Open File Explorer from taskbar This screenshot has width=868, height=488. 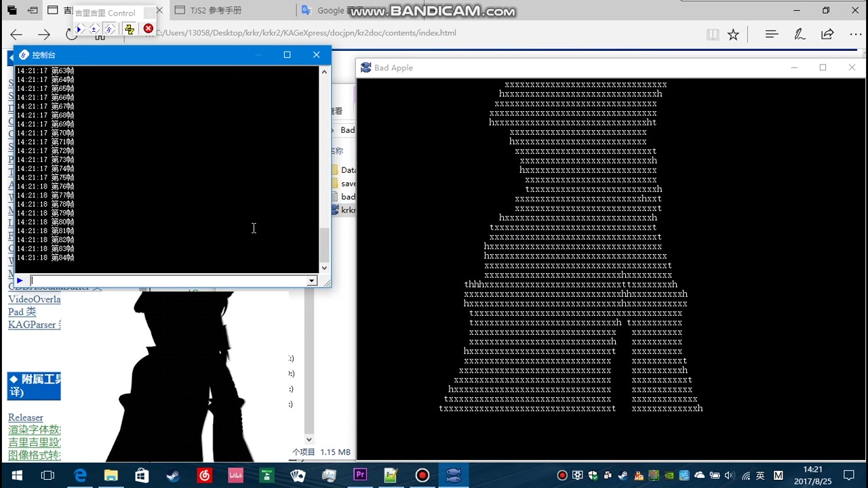[x=111, y=475]
